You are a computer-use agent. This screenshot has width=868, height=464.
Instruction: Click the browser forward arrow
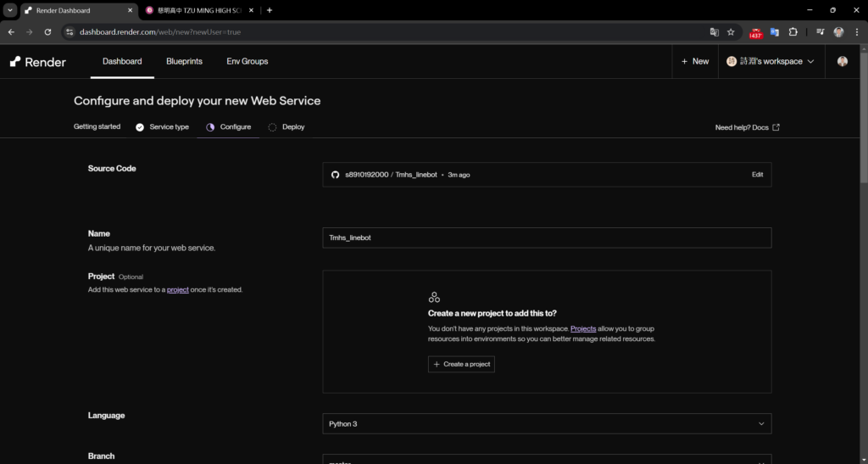30,32
